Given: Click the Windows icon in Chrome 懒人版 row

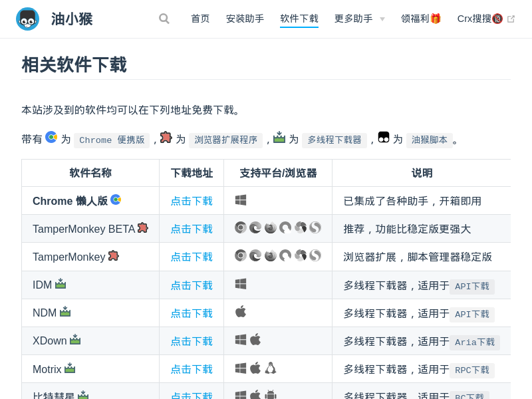Looking at the screenshot, I should click(x=241, y=200).
